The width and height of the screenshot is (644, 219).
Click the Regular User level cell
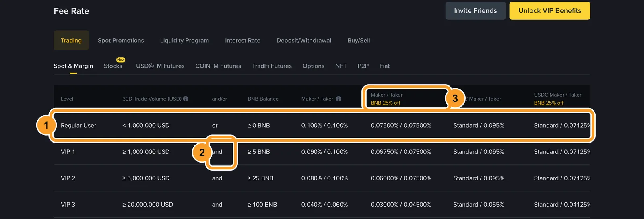pyautogui.click(x=78, y=126)
